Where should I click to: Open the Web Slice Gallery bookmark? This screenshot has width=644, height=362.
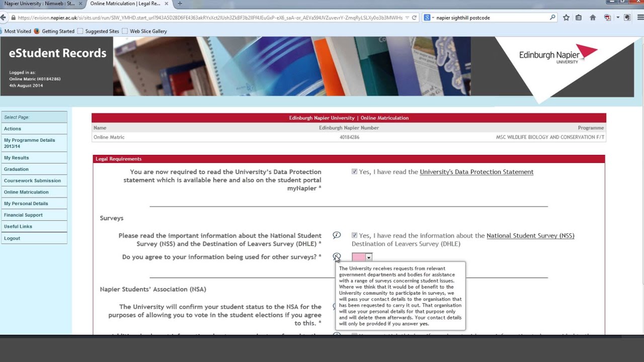144,31
